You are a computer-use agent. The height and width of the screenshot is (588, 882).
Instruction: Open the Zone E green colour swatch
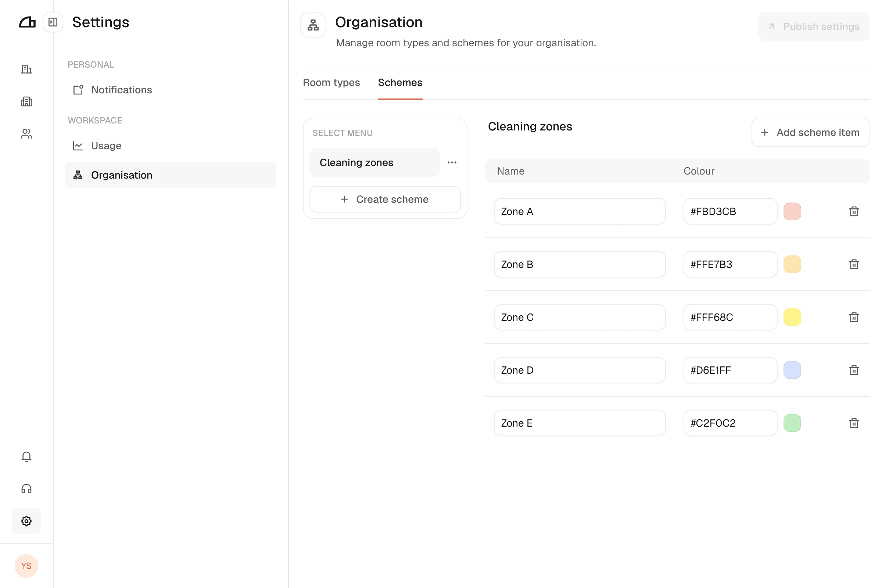tap(792, 423)
